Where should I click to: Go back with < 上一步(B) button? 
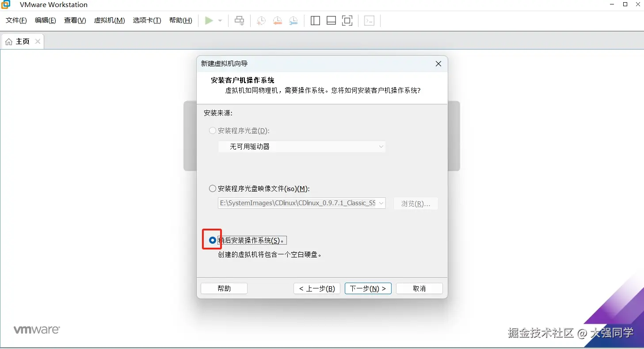point(317,288)
